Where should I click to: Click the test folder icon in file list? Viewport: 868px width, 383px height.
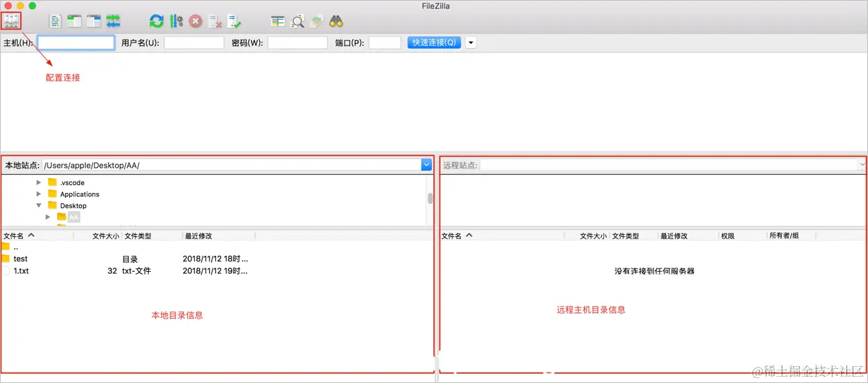coord(6,259)
